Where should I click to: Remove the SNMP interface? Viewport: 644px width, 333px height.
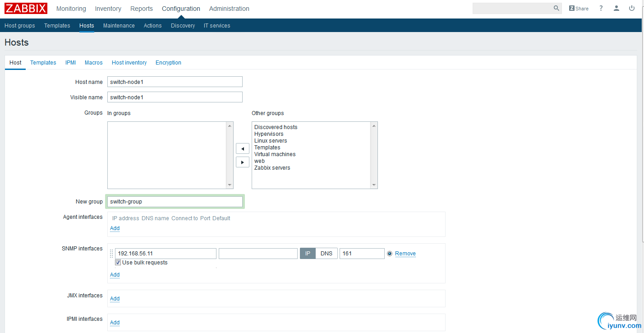[405, 254]
